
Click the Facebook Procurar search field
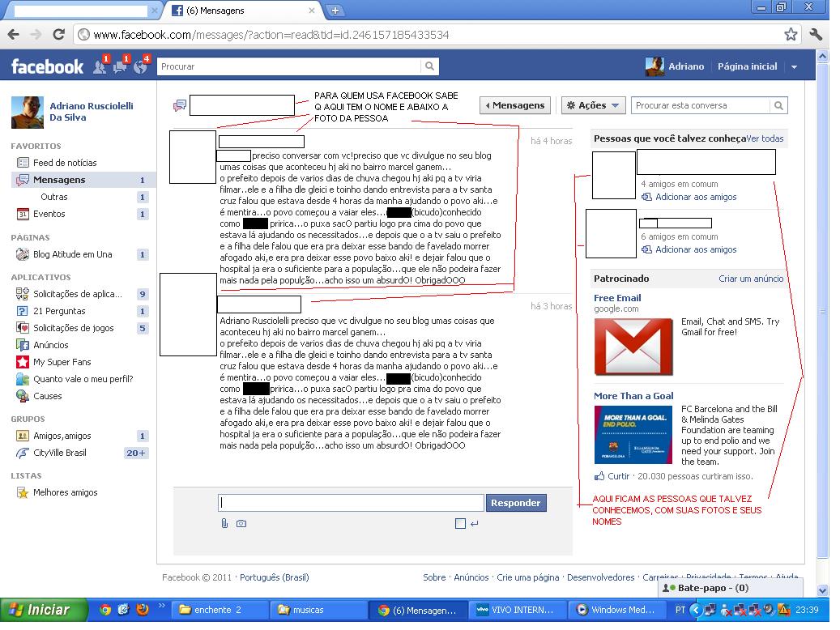[x=289, y=66]
